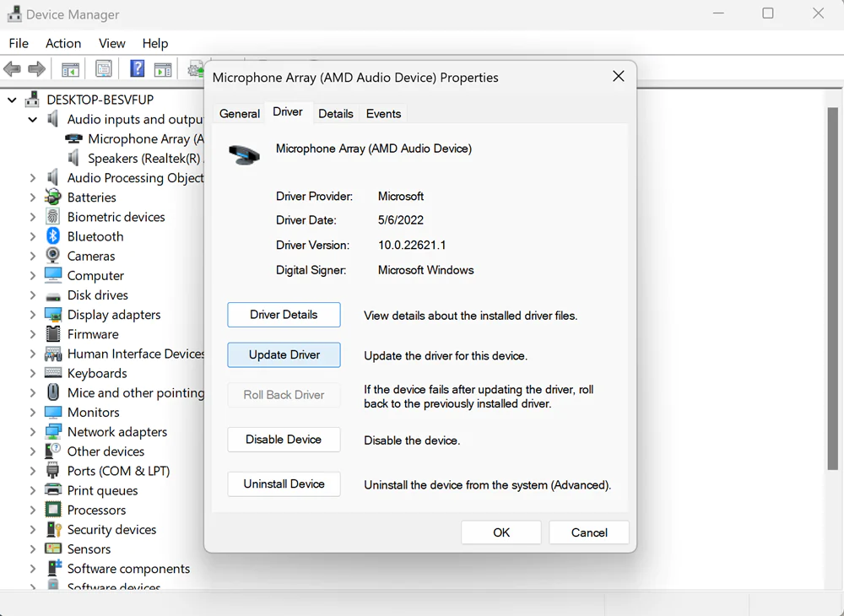Click the Bluetooth category icon
This screenshot has height=616, width=844.
coord(52,236)
